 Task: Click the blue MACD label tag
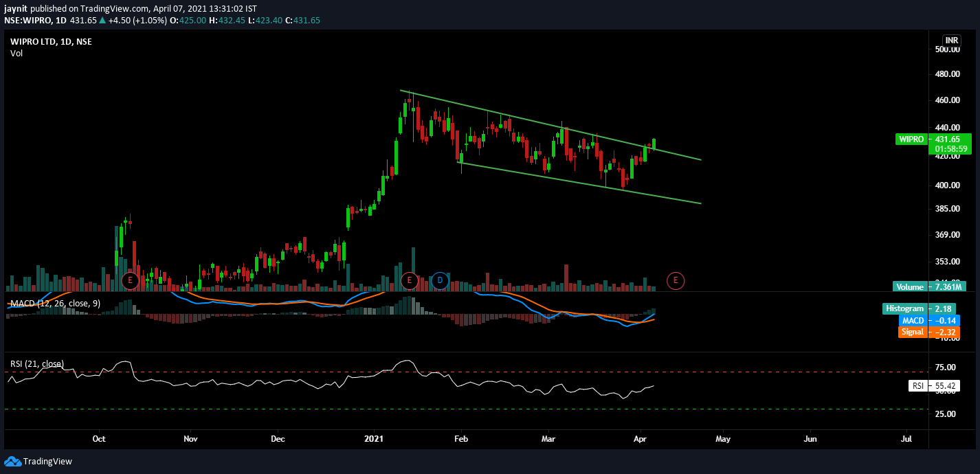913,321
